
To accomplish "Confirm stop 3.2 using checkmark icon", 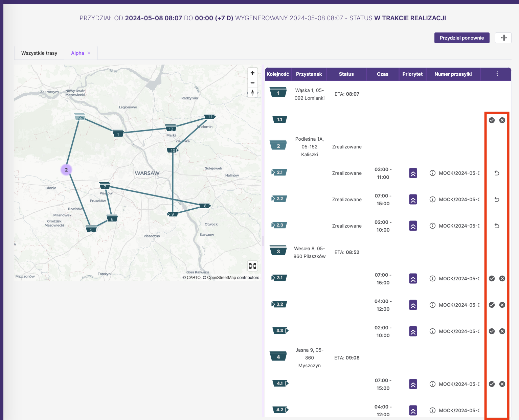I will coord(492,305).
